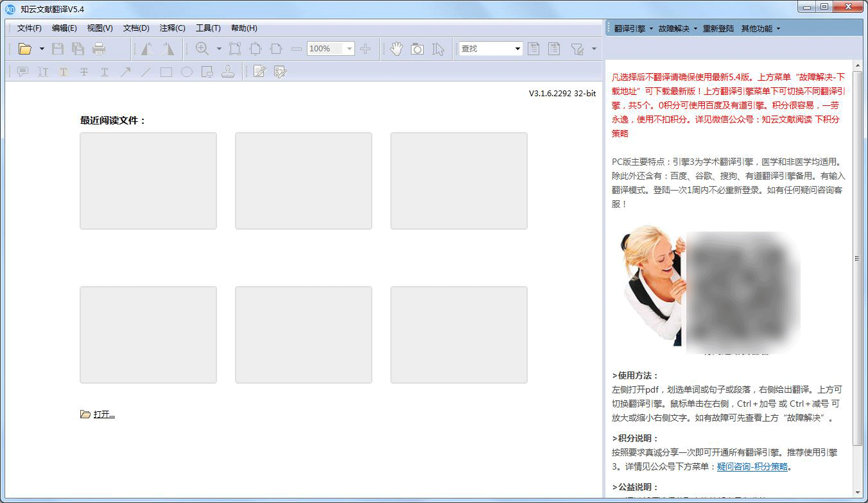Open a PDF using the folder icon
The height and width of the screenshot is (503, 868).
24,48
